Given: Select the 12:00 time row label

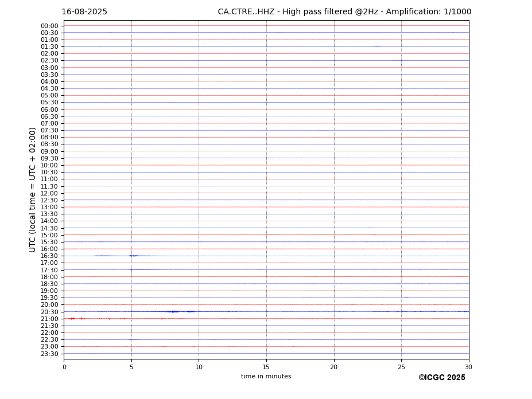Looking at the screenshot, I should coord(49,193).
